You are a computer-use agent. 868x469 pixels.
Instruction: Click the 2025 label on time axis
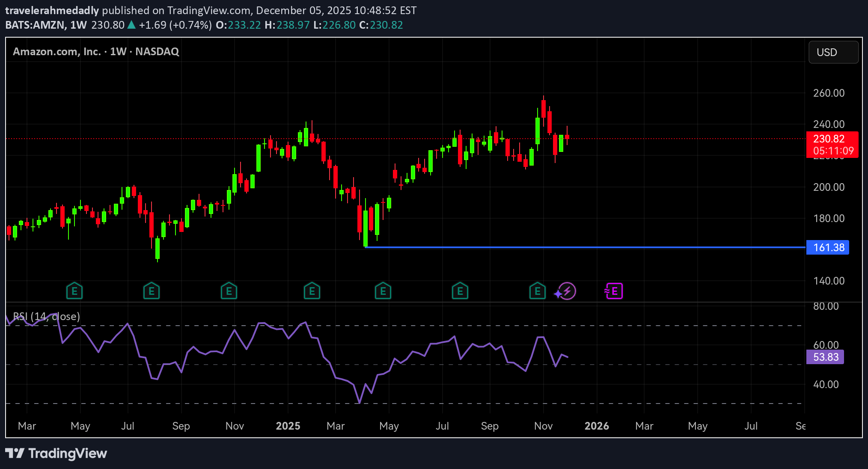coord(288,426)
